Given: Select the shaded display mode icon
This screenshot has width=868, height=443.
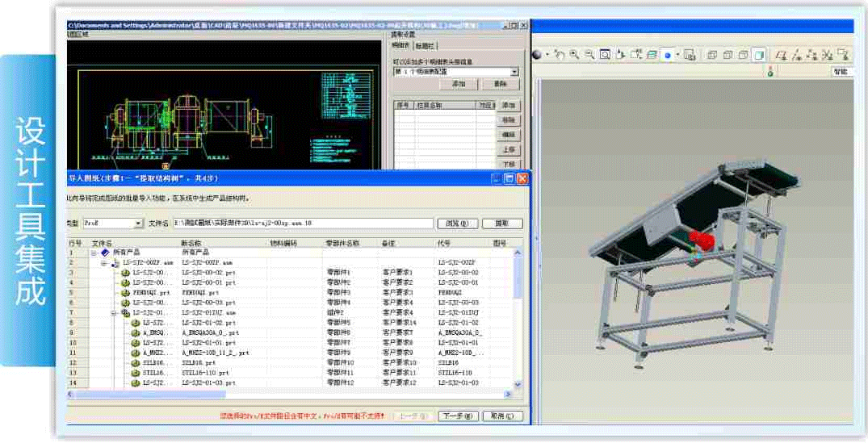Looking at the screenshot, I should (x=758, y=55).
